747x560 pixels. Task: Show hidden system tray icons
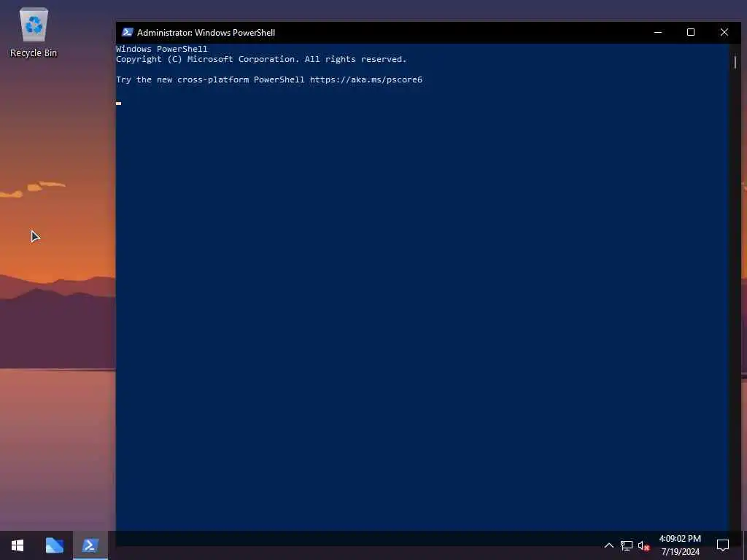point(609,545)
